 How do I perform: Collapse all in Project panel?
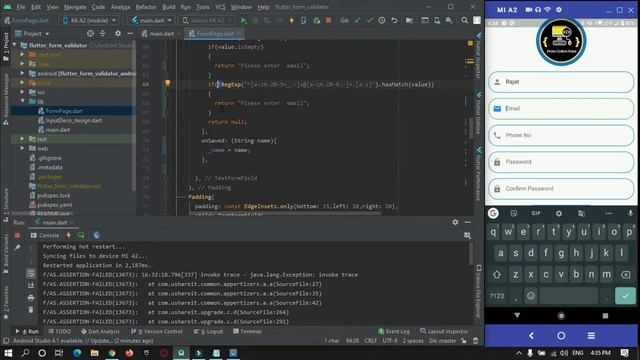pos(102,33)
